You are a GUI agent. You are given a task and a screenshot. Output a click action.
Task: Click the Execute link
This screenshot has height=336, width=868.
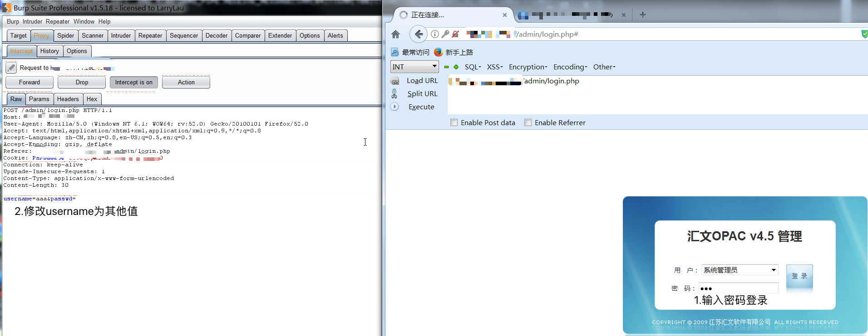point(421,107)
